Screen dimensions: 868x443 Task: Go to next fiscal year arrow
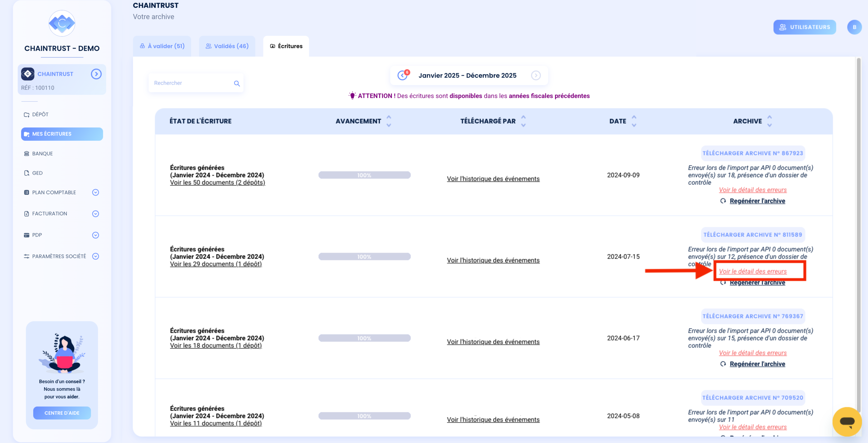[536, 75]
